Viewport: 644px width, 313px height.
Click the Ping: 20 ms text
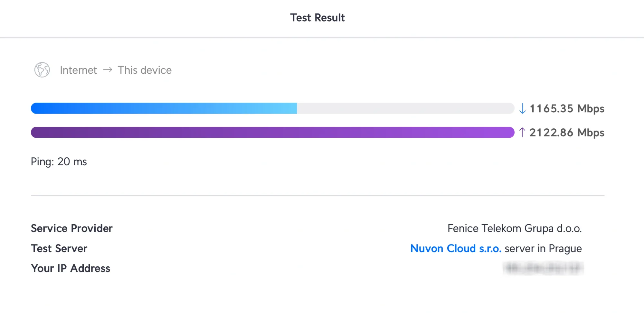click(x=59, y=161)
